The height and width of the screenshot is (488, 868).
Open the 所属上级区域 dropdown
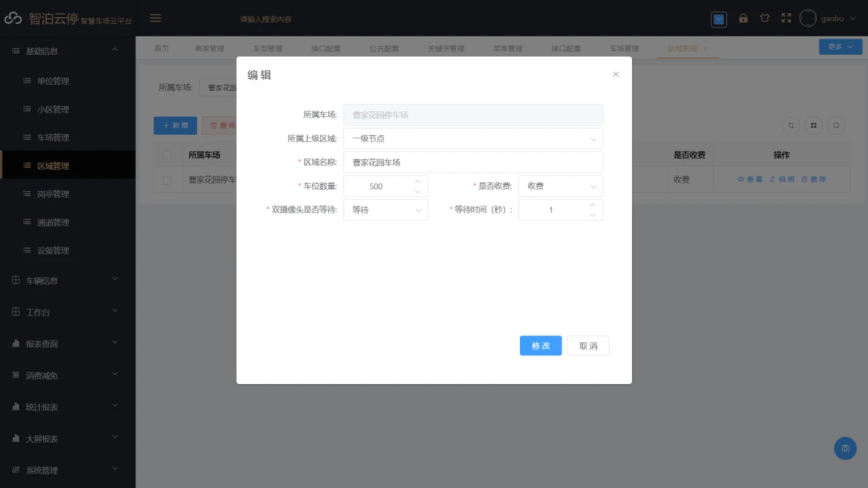coord(473,138)
